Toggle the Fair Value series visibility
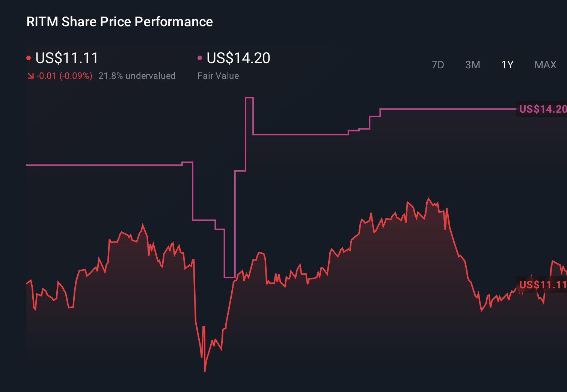 [200, 57]
